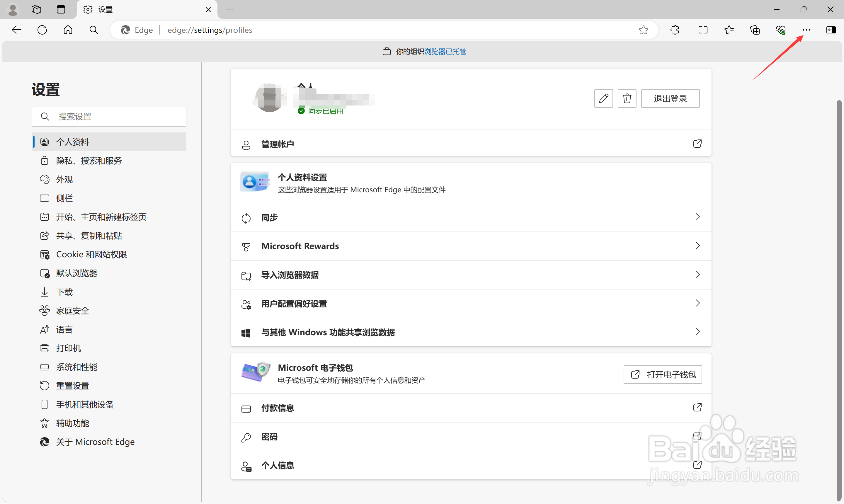Close the 设置 tab
This screenshot has width=844, height=504.
click(x=208, y=9)
